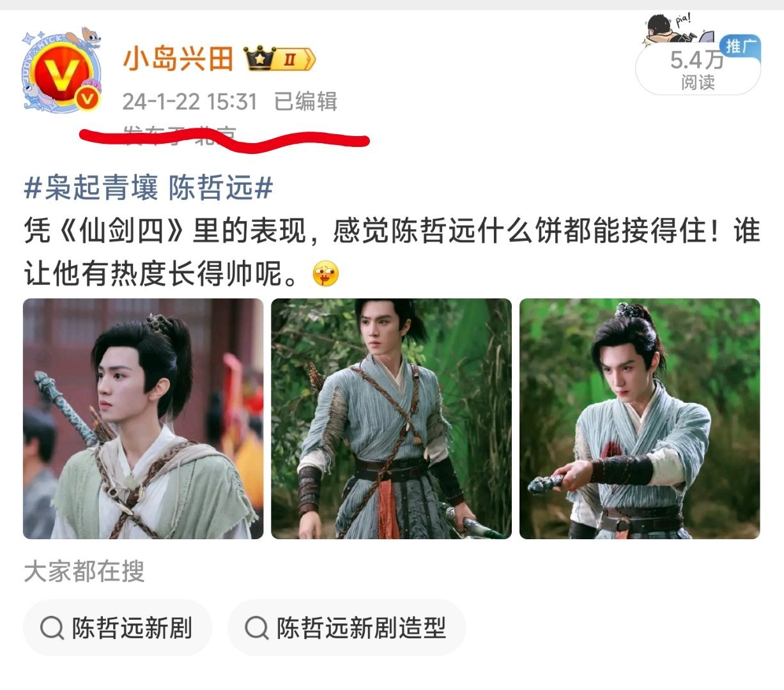This screenshot has height=690, width=784.
Task: Click magnifier icon beside 陈哲远新剧
Action: (x=52, y=628)
